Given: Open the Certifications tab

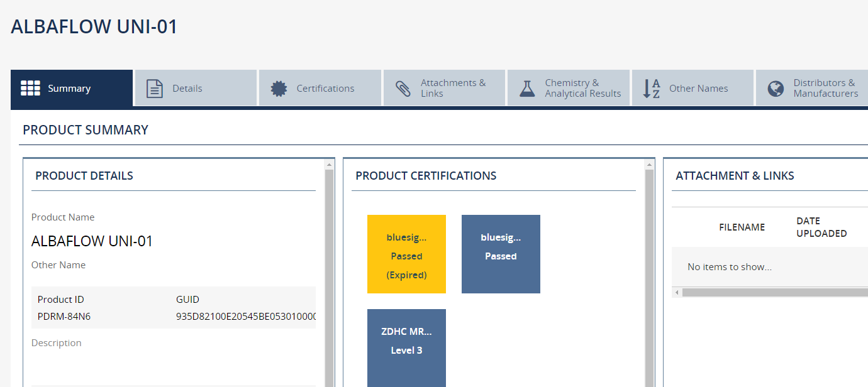Looking at the screenshot, I should click(320, 88).
